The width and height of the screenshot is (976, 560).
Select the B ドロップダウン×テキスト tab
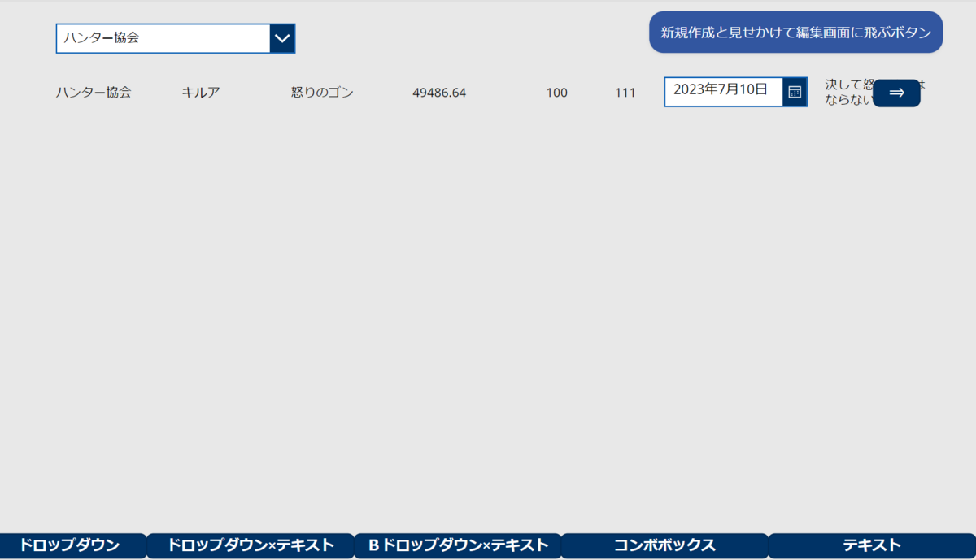(x=458, y=545)
